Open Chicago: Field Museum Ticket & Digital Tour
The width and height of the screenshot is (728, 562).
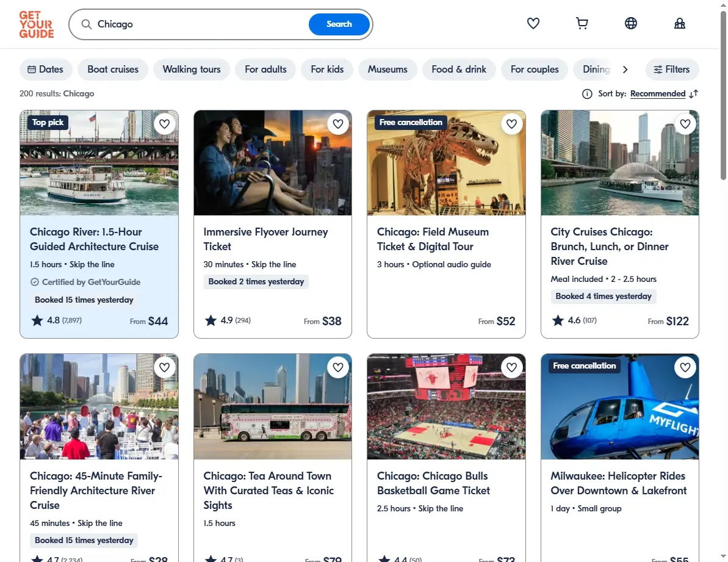coord(433,239)
